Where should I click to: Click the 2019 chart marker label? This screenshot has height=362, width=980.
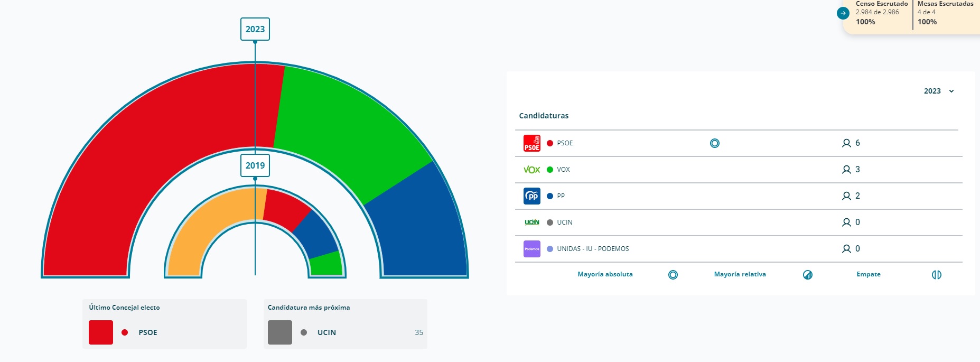click(x=255, y=165)
